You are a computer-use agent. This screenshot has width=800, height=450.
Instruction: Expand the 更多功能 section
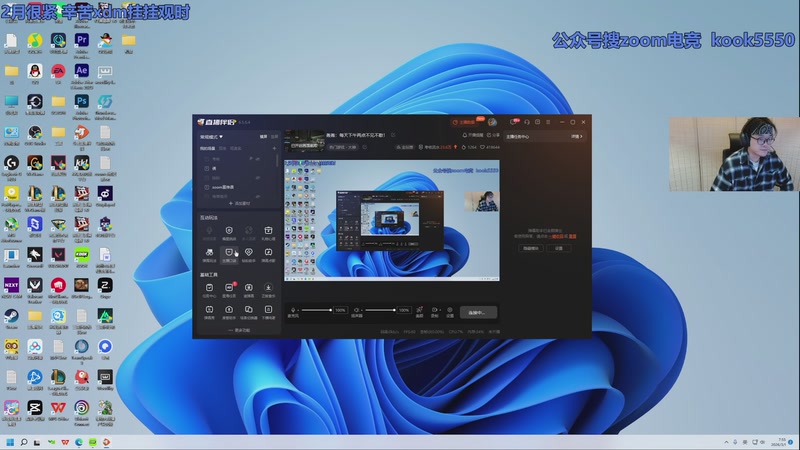pyautogui.click(x=239, y=330)
